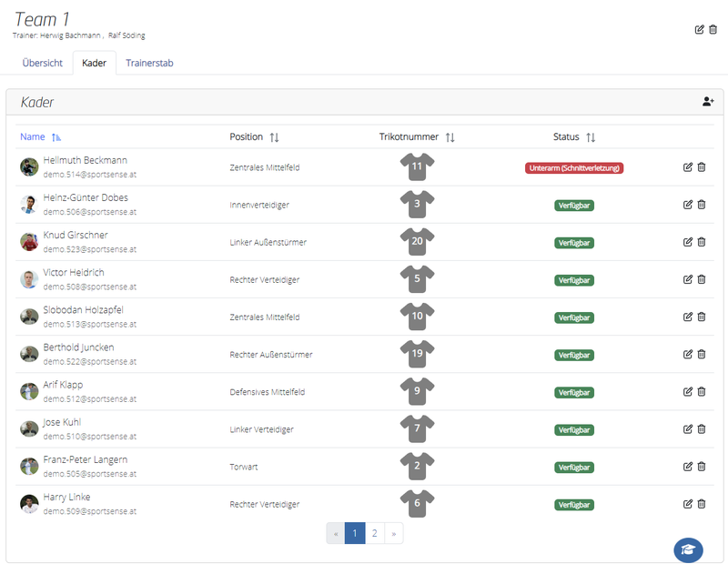Edit Jose Kuhl's entry
This screenshot has height=574, width=728.
coord(688,429)
